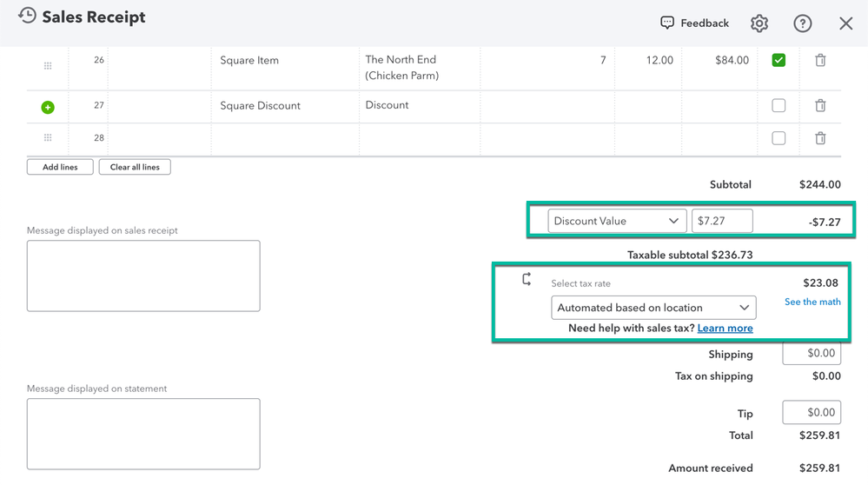The width and height of the screenshot is (868, 485).
Task: Click the See the math link
Action: pos(812,302)
